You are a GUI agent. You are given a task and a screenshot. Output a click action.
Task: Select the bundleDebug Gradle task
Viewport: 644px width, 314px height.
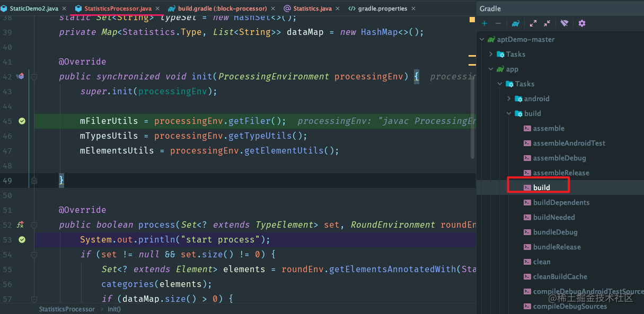tap(555, 232)
